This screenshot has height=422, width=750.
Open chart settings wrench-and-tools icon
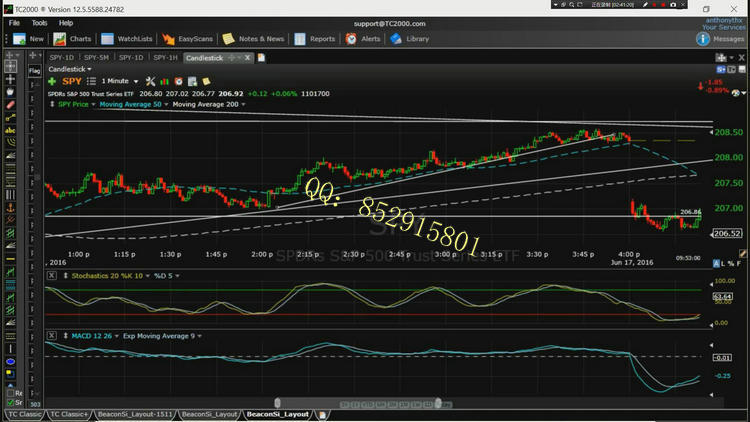pyautogui.click(x=151, y=81)
